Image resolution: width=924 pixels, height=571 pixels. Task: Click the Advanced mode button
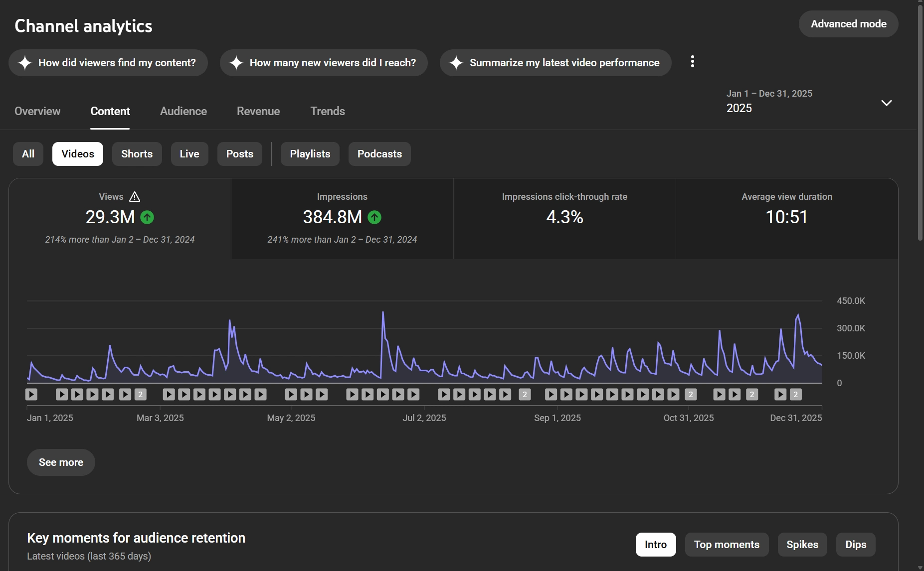coord(848,24)
